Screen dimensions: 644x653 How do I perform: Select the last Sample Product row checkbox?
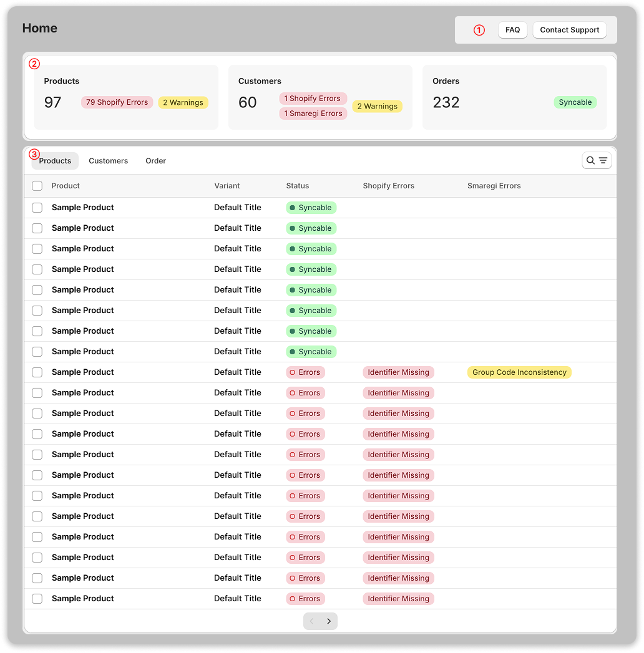click(x=37, y=599)
